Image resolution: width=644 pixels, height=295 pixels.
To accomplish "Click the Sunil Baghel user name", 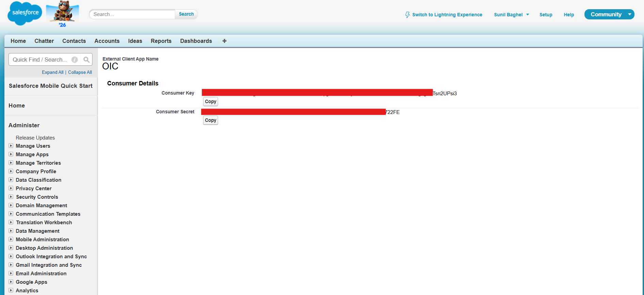I will tap(508, 15).
